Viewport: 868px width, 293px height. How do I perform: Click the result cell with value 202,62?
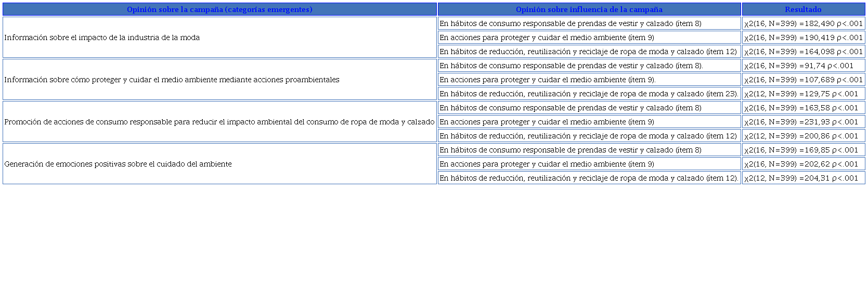pos(801,164)
